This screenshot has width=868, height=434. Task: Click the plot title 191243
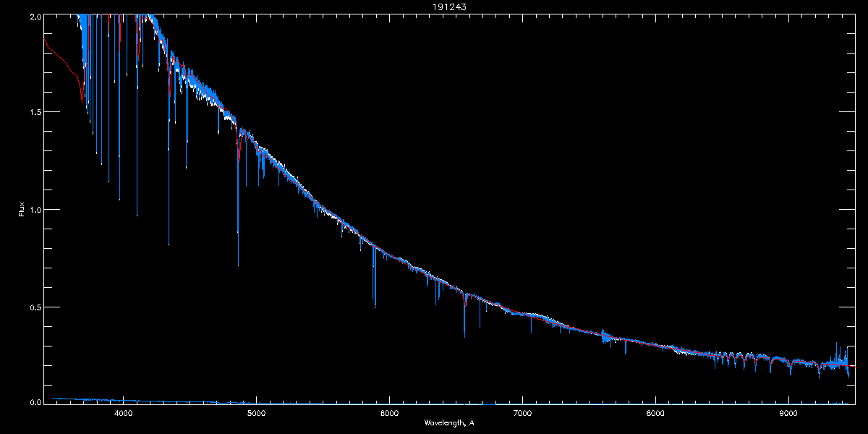click(x=448, y=7)
